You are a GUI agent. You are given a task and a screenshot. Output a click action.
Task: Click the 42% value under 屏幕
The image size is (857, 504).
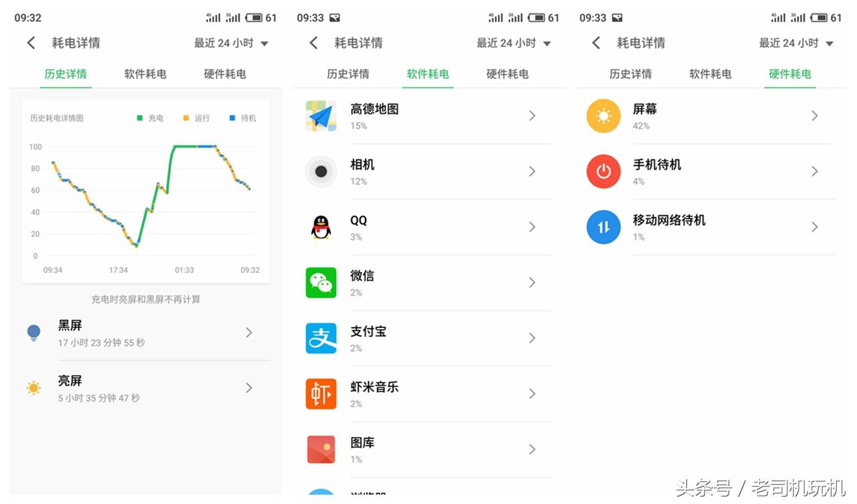coord(641,126)
